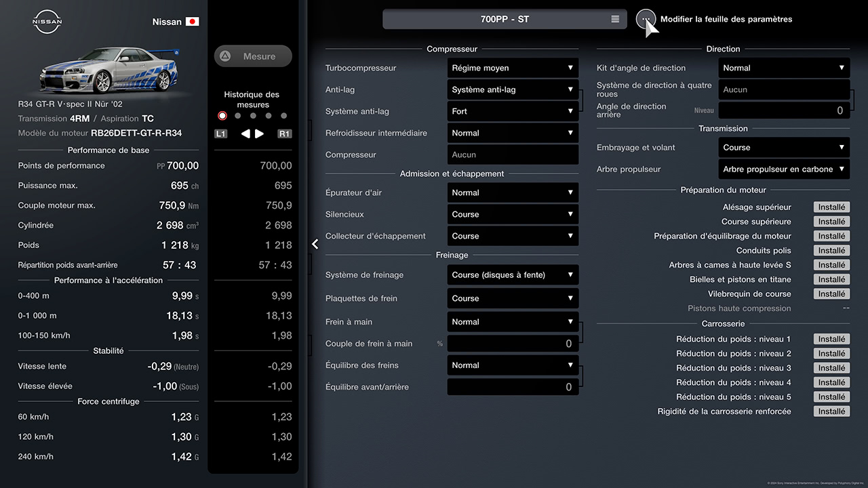Viewport: 868px width, 488px height.
Task: Collapse the panel with left chevron
Action: tap(315, 244)
